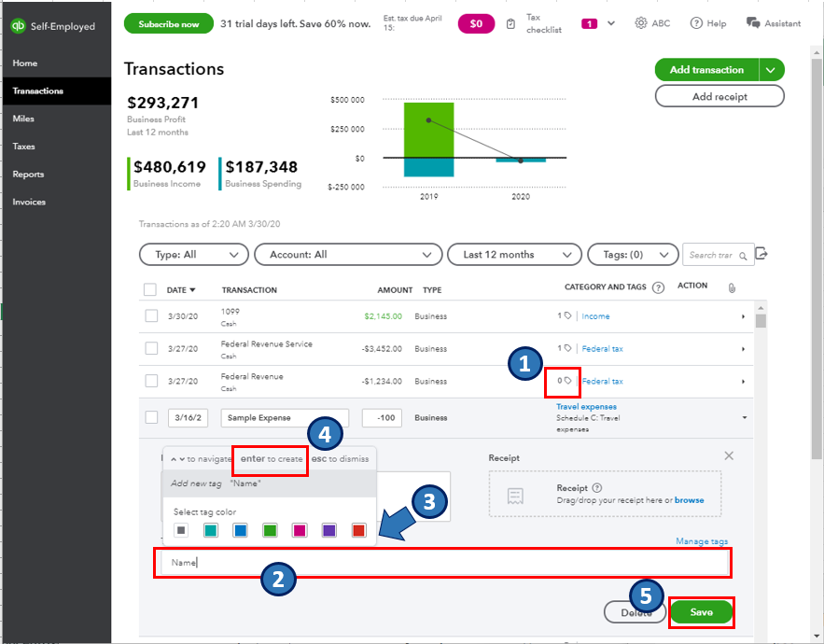Screen dimensions: 824x644
Task: Click the Receipt info help icon
Action: pyautogui.click(x=597, y=488)
